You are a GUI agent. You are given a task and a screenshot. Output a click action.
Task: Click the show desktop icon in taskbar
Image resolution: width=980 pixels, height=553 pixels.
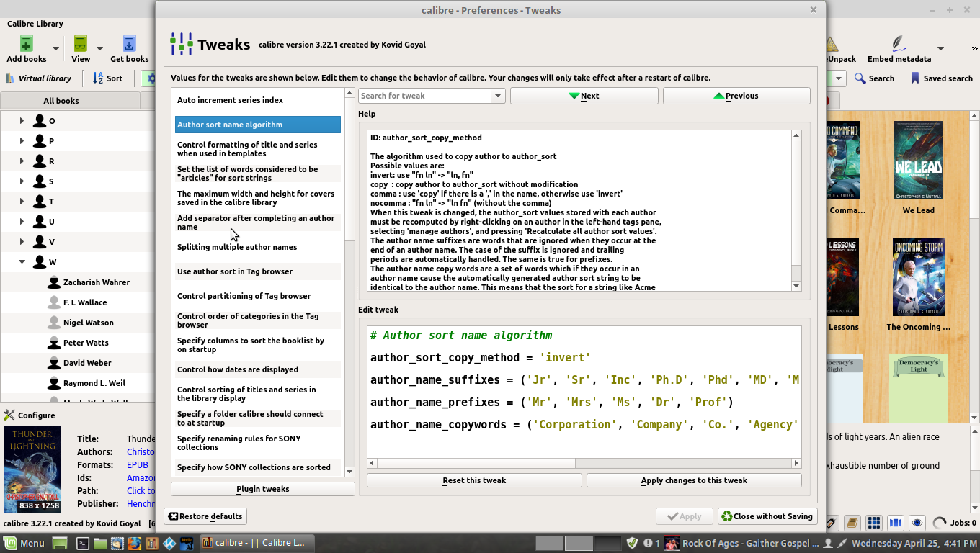tap(60, 543)
